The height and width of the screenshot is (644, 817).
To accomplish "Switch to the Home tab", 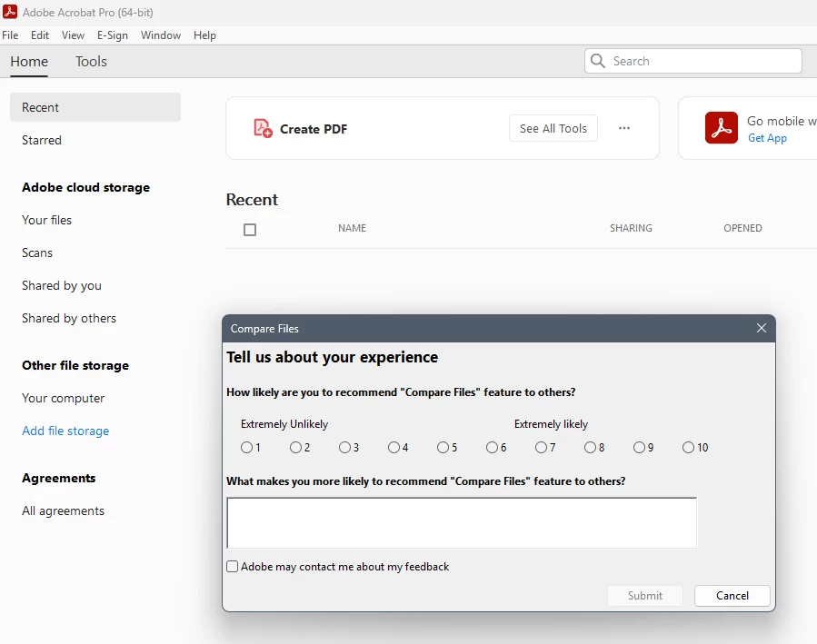I will 29,62.
